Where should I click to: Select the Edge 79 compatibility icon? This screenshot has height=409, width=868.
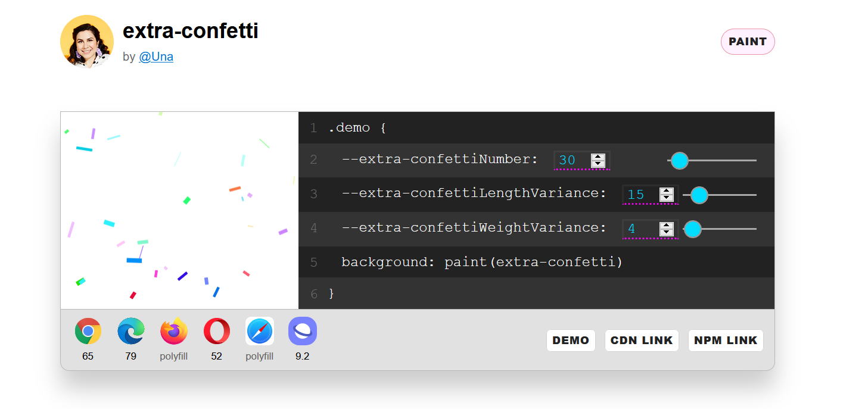click(x=130, y=331)
